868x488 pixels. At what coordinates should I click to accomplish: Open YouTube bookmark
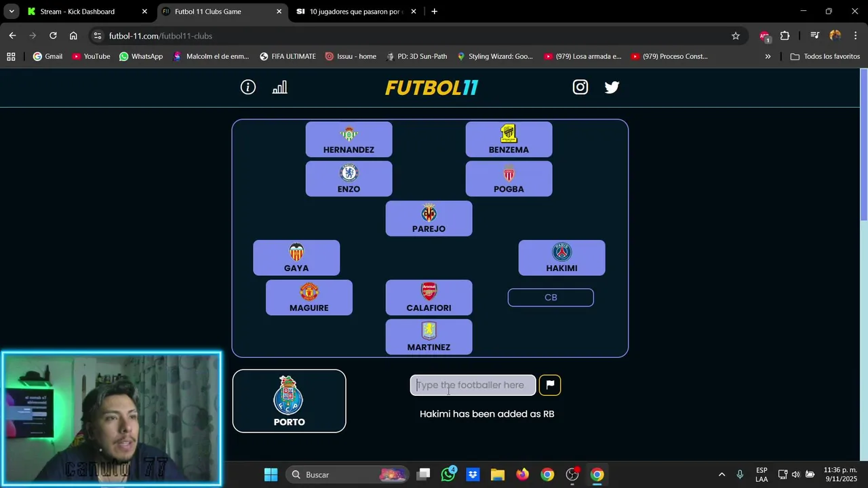click(x=91, y=56)
